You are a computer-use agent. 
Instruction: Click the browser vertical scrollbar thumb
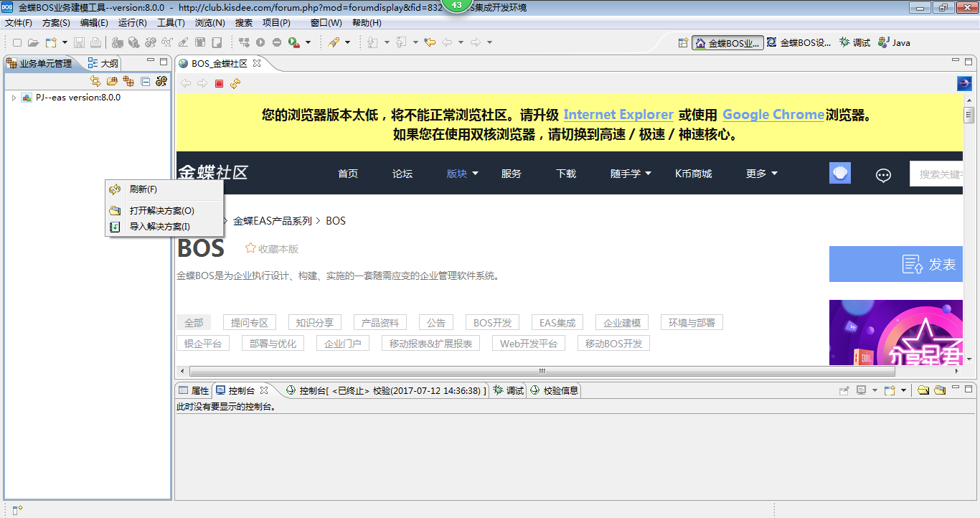tap(969, 116)
